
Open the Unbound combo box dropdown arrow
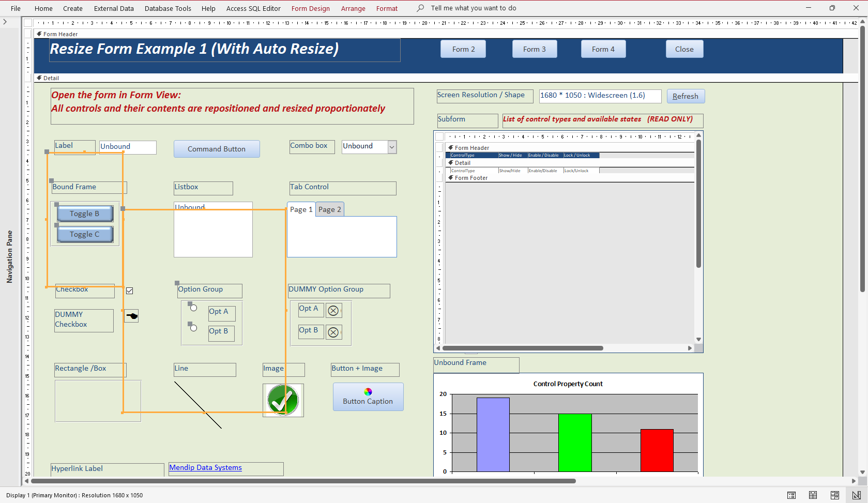[392, 147]
